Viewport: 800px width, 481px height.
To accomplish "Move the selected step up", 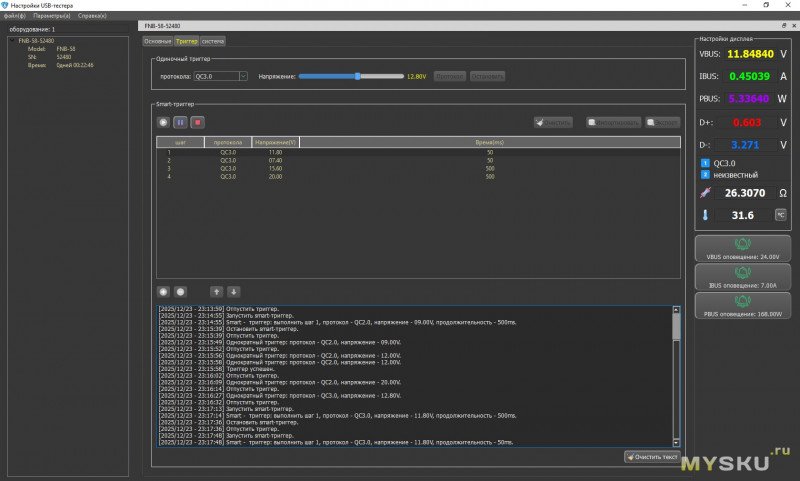I will (215, 291).
